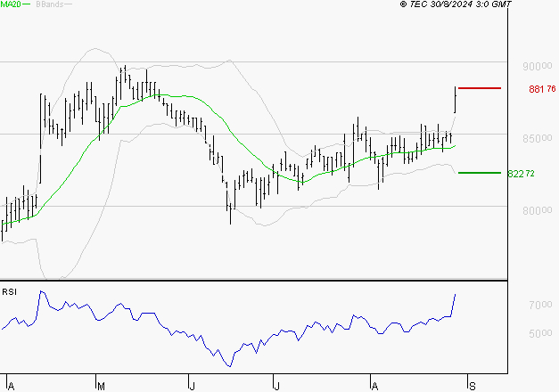Click the green support level line

tap(480, 173)
